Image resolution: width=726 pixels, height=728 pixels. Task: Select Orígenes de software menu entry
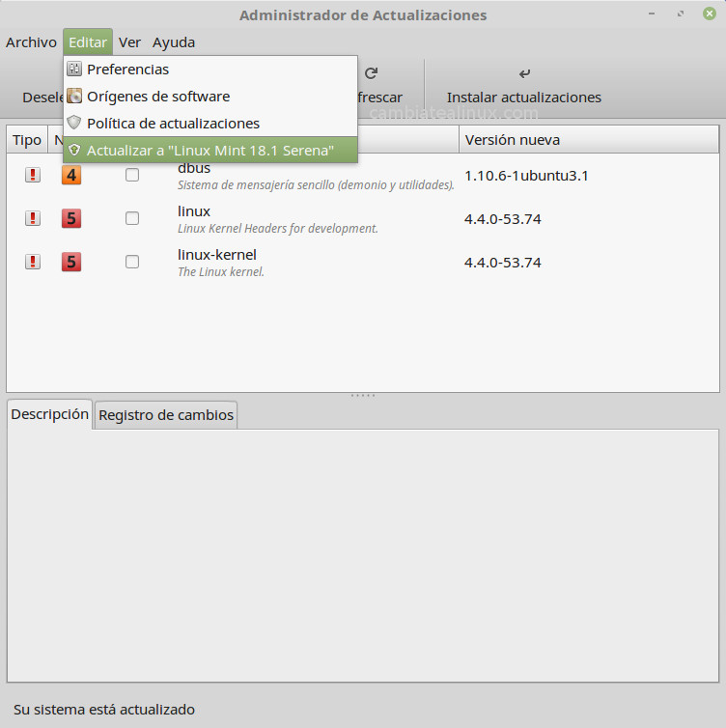[x=210, y=97]
